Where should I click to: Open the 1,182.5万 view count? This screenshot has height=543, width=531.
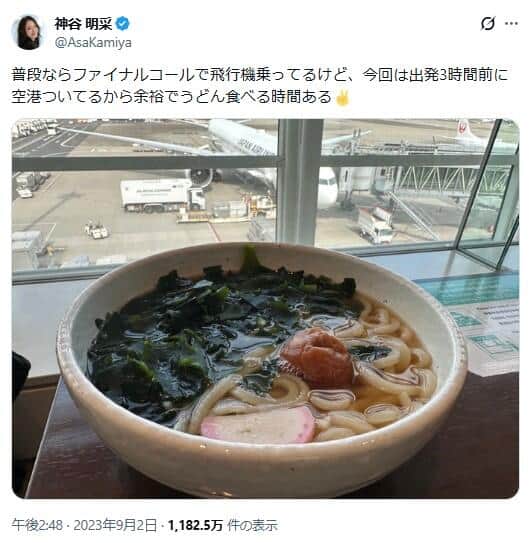click(195, 525)
